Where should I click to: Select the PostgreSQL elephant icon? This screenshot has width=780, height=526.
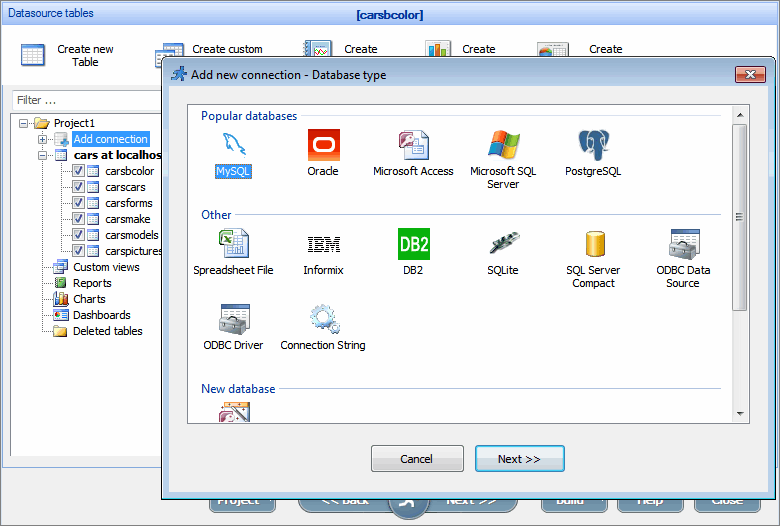point(593,146)
